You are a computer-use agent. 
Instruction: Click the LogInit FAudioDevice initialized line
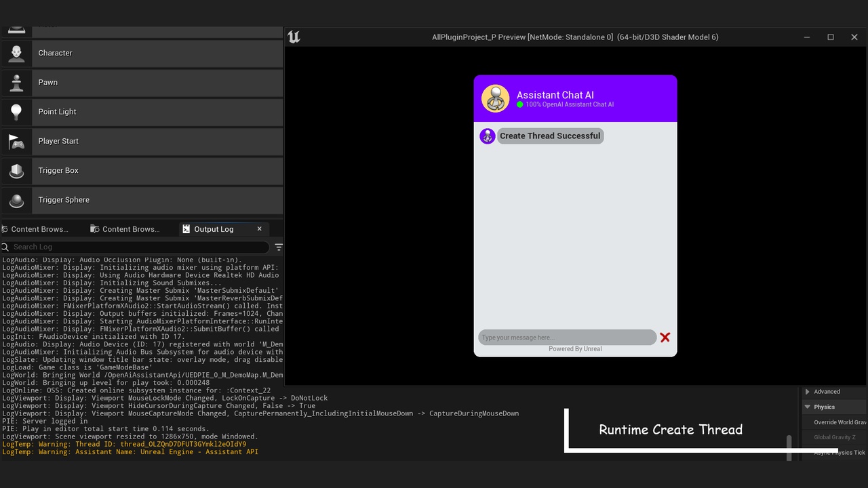(x=94, y=337)
